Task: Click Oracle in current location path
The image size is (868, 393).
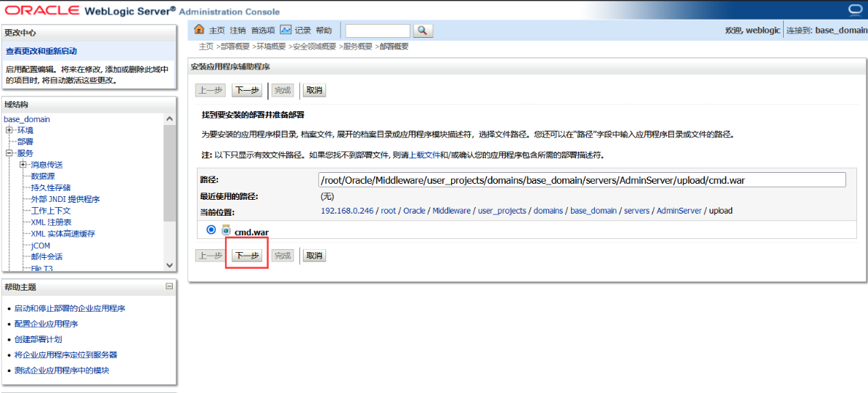Action: 414,211
